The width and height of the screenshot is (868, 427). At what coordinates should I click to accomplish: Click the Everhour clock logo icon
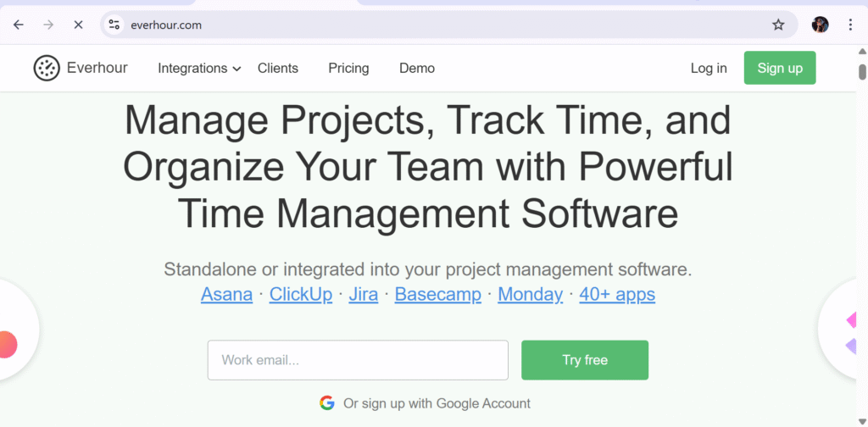[x=47, y=68]
